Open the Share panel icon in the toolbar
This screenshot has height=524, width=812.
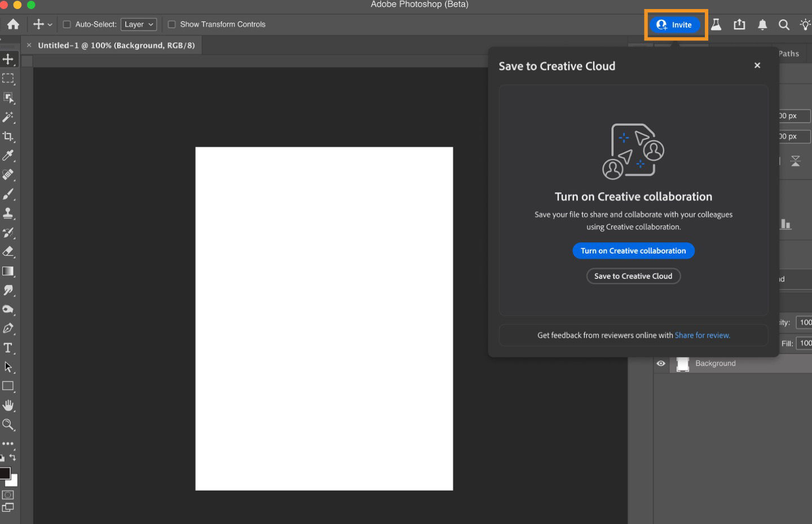739,24
